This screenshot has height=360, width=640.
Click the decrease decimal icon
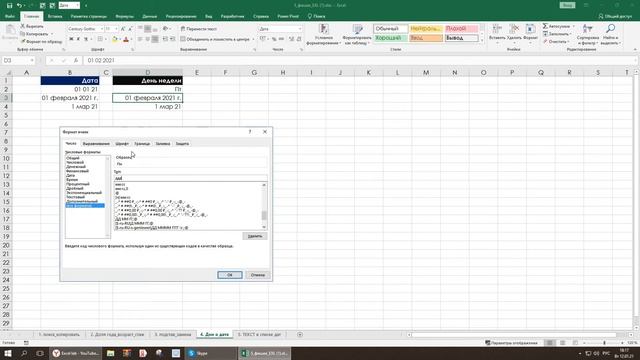pos(299,39)
